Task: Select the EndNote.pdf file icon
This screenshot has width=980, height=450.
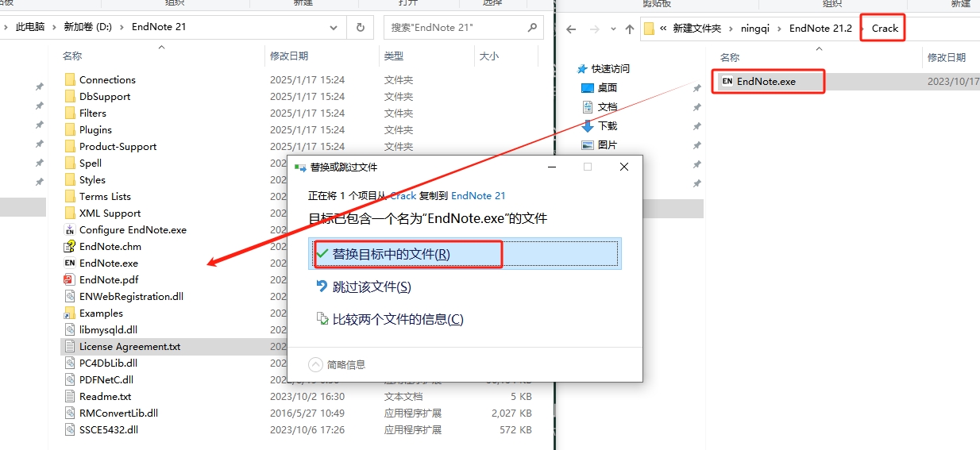Action: pyautogui.click(x=69, y=279)
